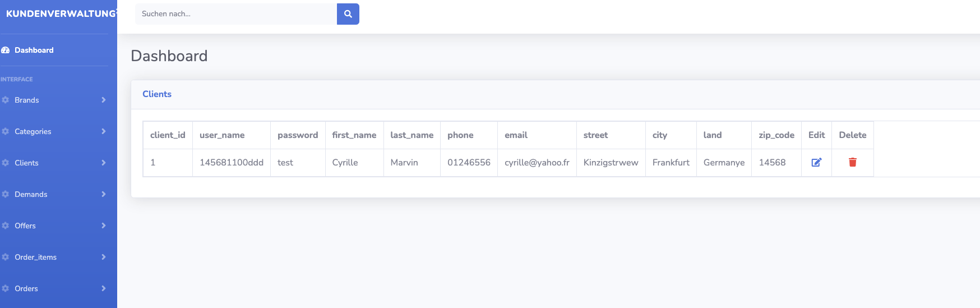Select the phone cell '01246556'
980x308 pixels.
click(469, 163)
